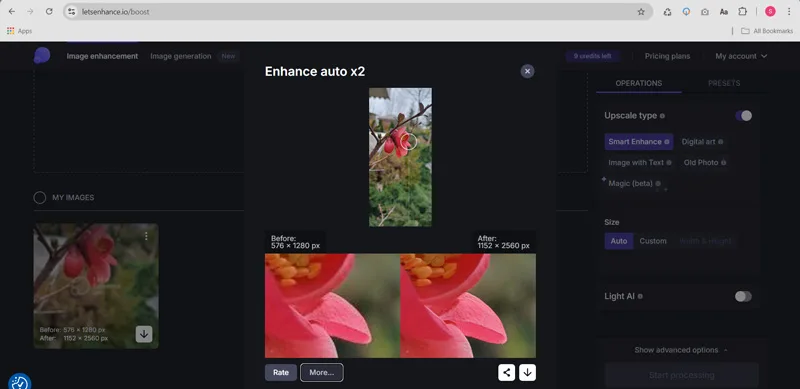Open Pricing plans page
This screenshot has width=800, height=389.
(x=667, y=56)
